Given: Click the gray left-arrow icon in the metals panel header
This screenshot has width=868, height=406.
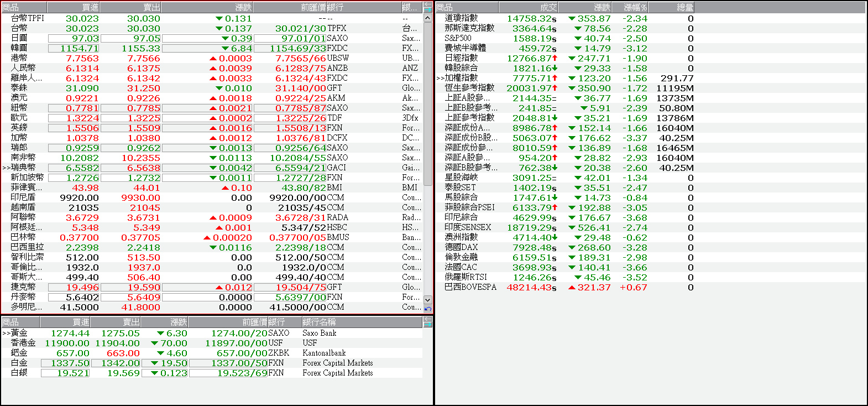Looking at the screenshot, I should (x=428, y=319).
